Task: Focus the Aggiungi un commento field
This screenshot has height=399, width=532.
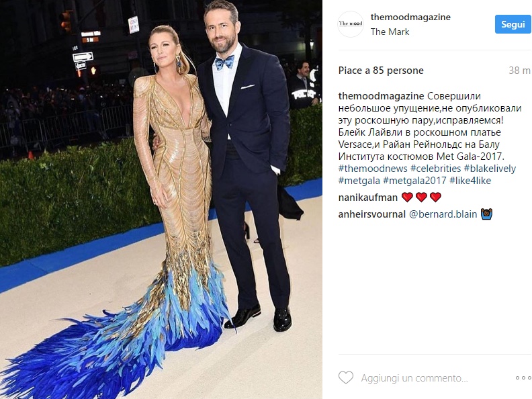Action: [414, 378]
